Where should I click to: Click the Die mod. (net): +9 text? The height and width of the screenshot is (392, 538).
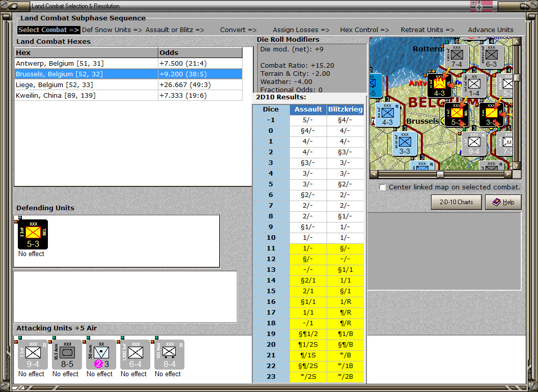click(291, 49)
